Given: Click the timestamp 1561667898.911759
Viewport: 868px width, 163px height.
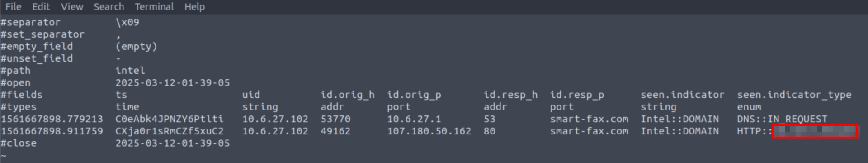Looking at the screenshot, I should (x=52, y=131).
